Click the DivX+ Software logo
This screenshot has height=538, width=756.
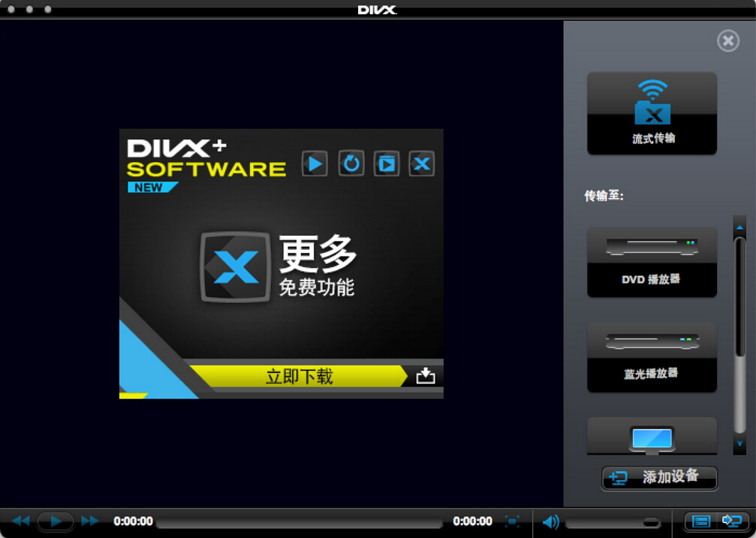coord(206,158)
